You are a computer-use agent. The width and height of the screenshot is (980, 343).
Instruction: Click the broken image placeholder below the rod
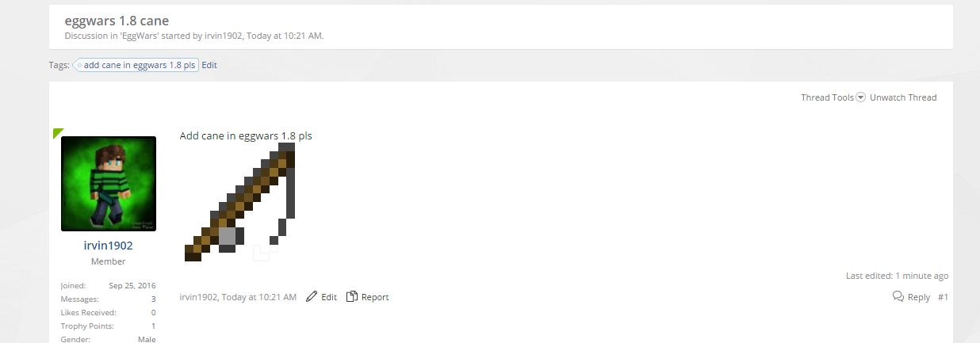(261, 253)
